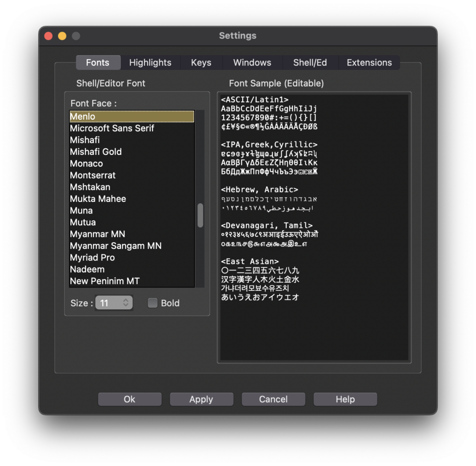
Task: Open the Shell/Ed tab
Action: coord(311,62)
